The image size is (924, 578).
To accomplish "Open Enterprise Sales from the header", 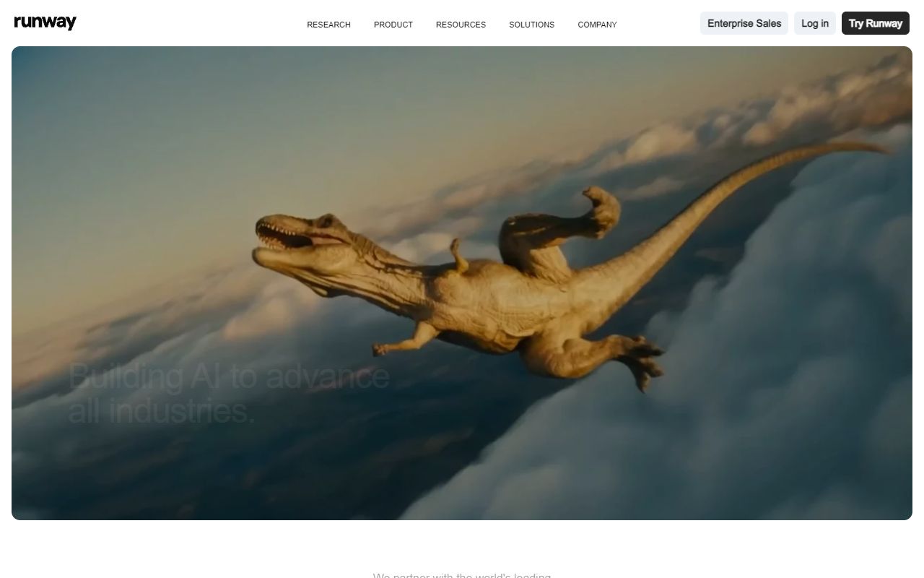I will [744, 23].
